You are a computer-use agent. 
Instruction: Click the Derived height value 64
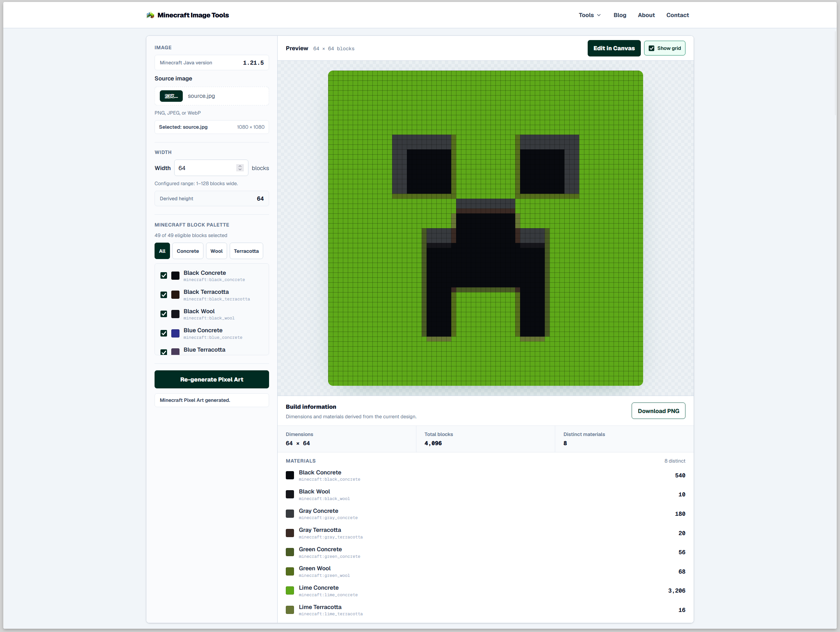260,198
